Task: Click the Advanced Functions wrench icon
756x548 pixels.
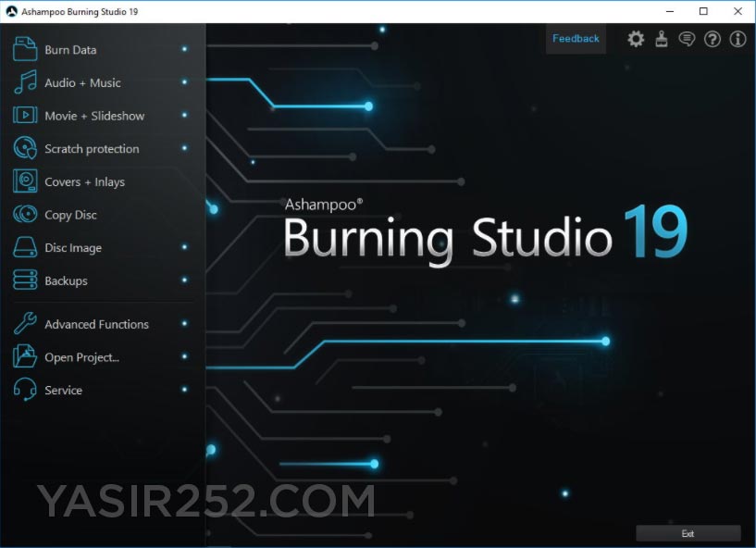Action: point(25,323)
